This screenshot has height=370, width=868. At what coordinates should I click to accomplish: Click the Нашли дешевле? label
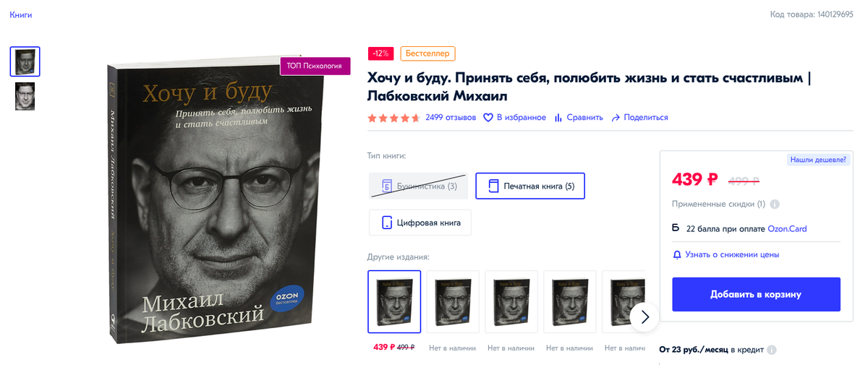[818, 159]
